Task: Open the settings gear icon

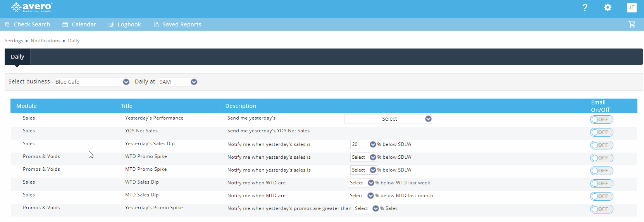Action: click(608, 8)
